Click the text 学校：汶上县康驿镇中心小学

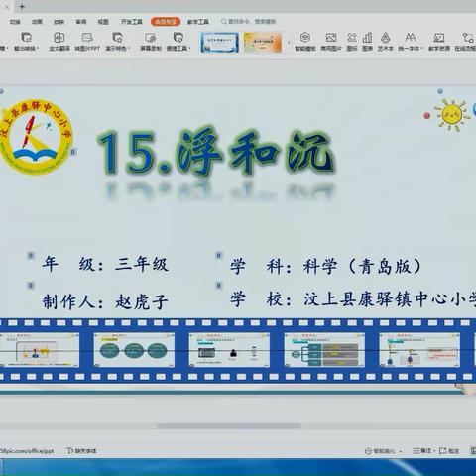[x=353, y=299]
